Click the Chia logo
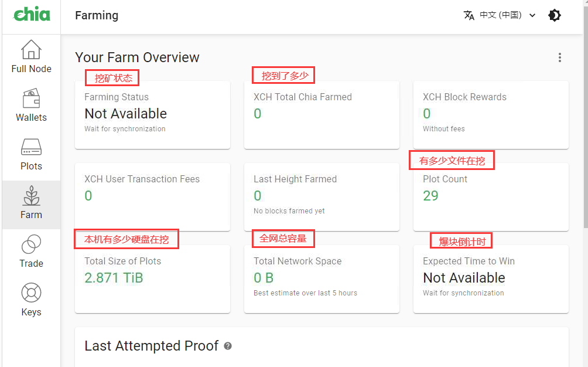The width and height of the screenshot is (588, 367). 30,15
